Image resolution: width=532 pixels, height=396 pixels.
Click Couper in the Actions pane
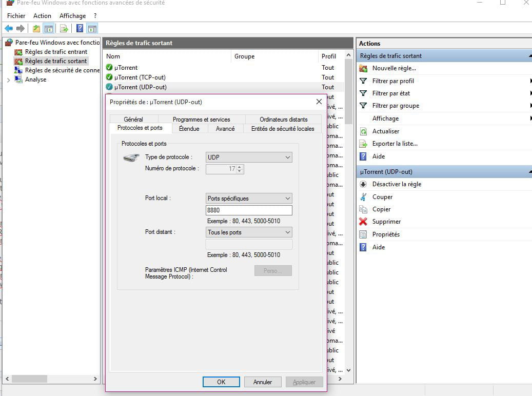pos(382,197)
